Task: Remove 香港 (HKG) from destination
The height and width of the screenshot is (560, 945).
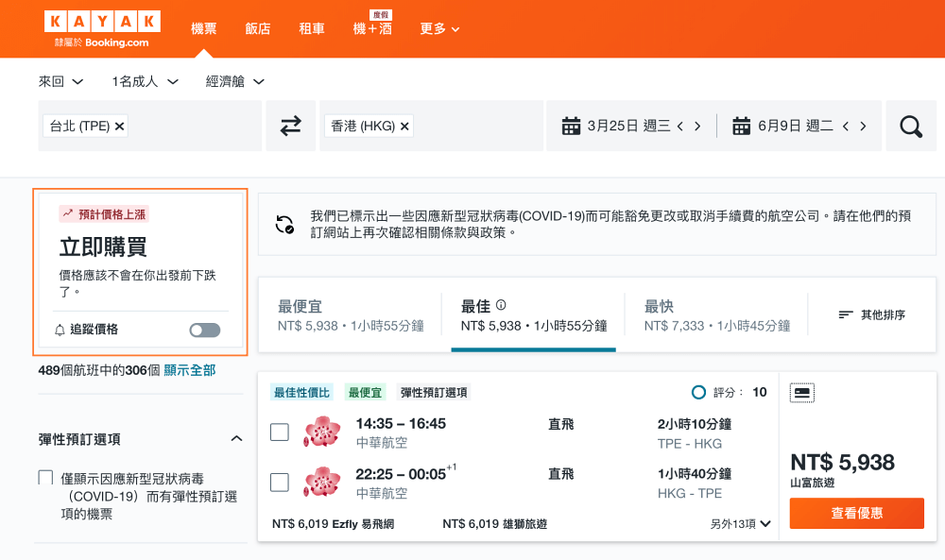Action: point(404,126)
